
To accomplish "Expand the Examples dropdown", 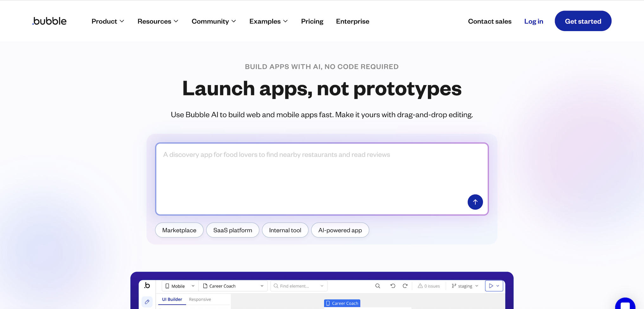I will click(x=268, y=21).
